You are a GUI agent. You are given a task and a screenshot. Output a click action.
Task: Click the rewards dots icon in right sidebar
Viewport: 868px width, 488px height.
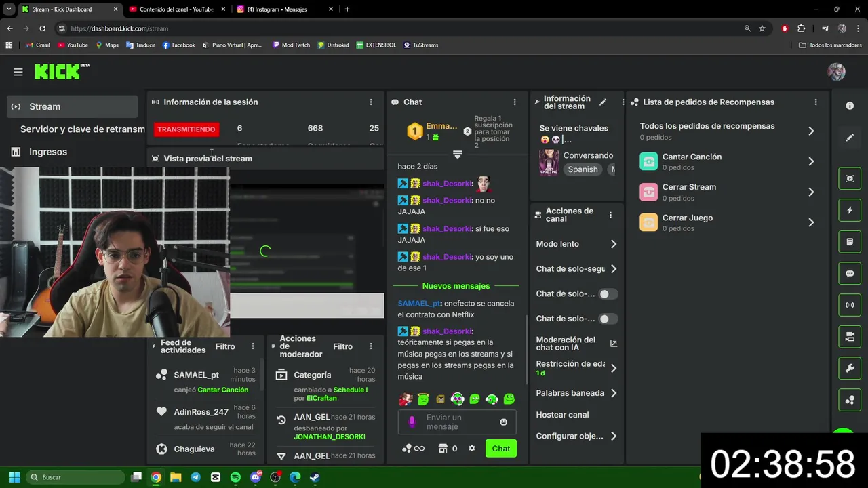click(850, 400)
